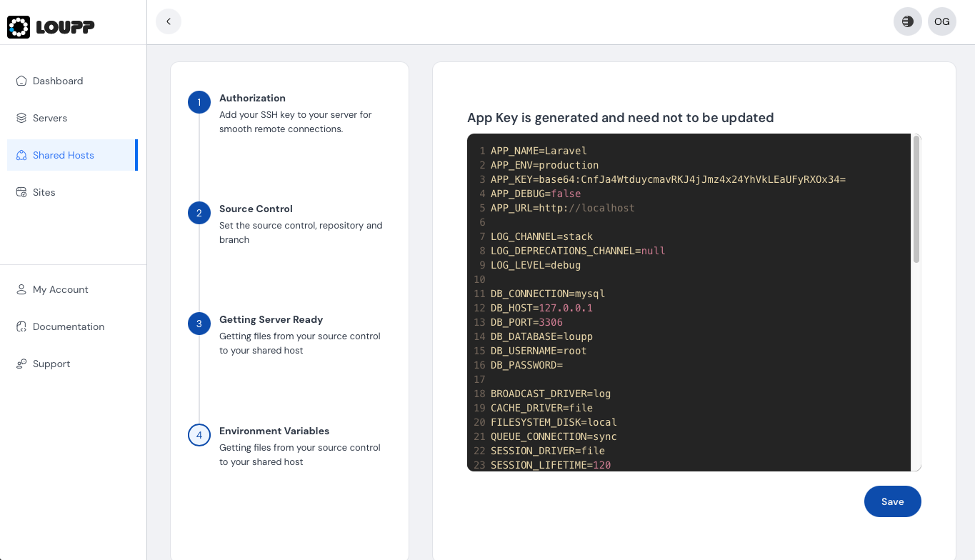Screen dimensions: 975x560
Task: Click the APP_KEY=base64 line
Action: [668, 179]
